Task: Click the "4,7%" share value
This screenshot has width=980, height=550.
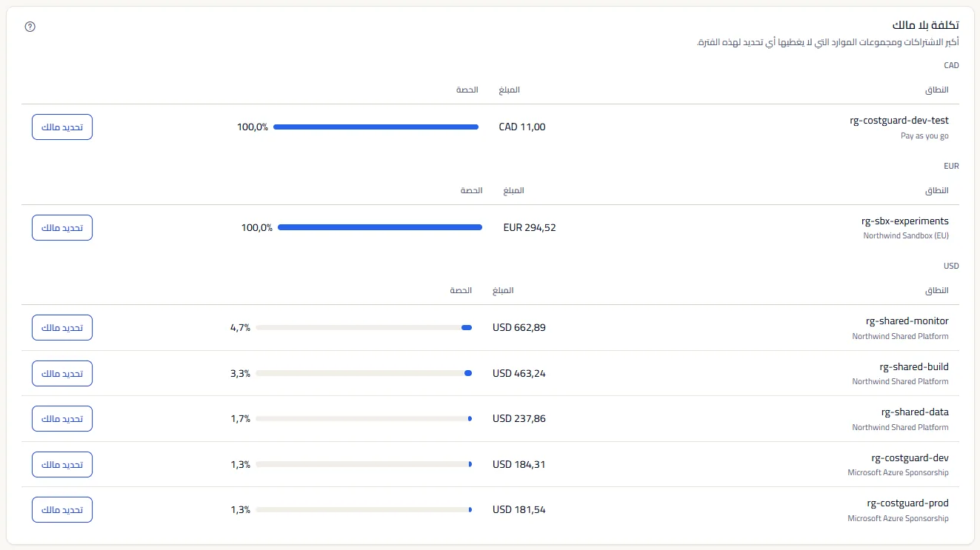Action: point(241,327)
